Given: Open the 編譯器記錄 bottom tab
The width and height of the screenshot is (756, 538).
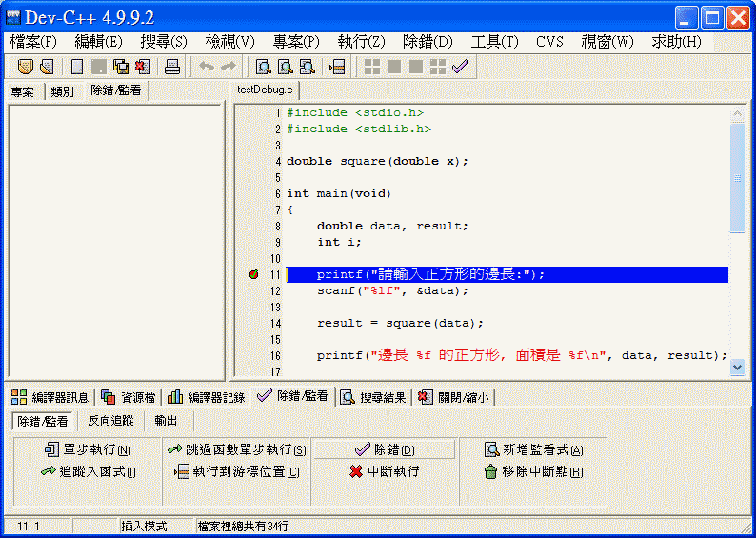Looking at the screenshot, I should [207, 397].
